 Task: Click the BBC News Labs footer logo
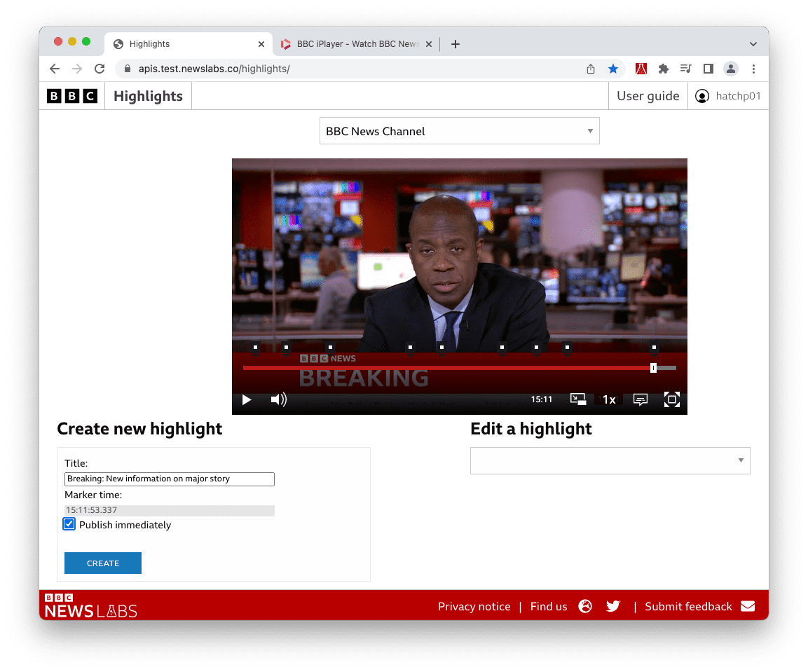[x=90, y=605]
